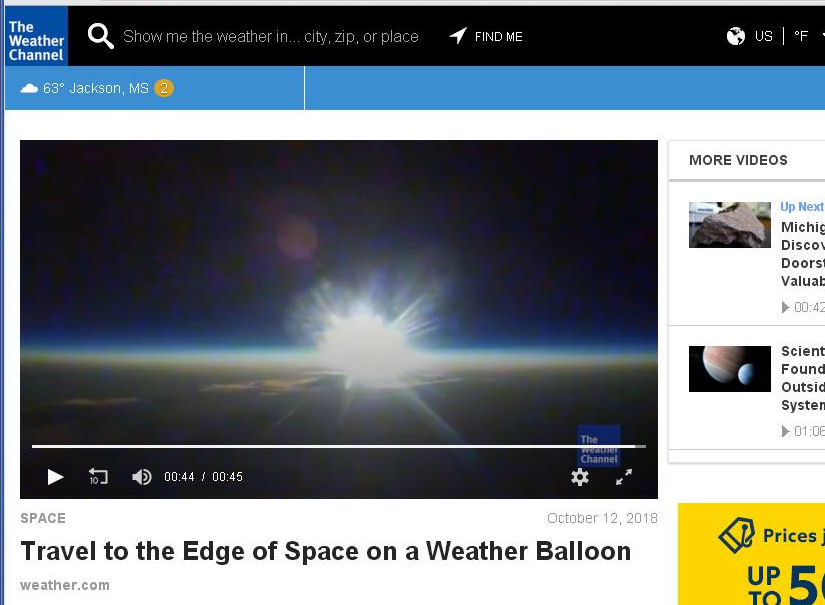
Task: Click The Weather Channel logo
Action: 35,36
